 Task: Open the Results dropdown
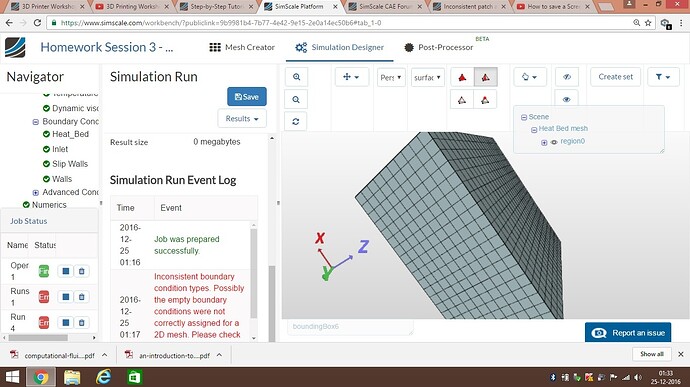click(242, 118)
